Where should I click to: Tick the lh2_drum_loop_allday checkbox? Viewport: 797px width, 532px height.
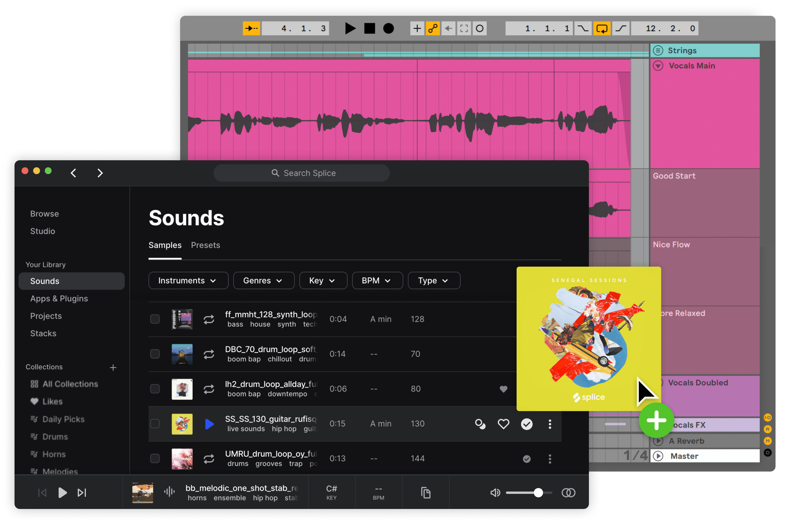(155, 389)
